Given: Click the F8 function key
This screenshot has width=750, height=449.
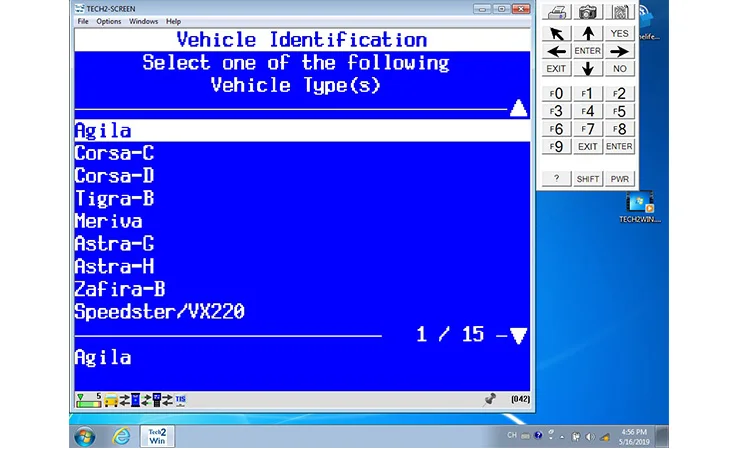Looking at the screenshot, I should 619,129.
